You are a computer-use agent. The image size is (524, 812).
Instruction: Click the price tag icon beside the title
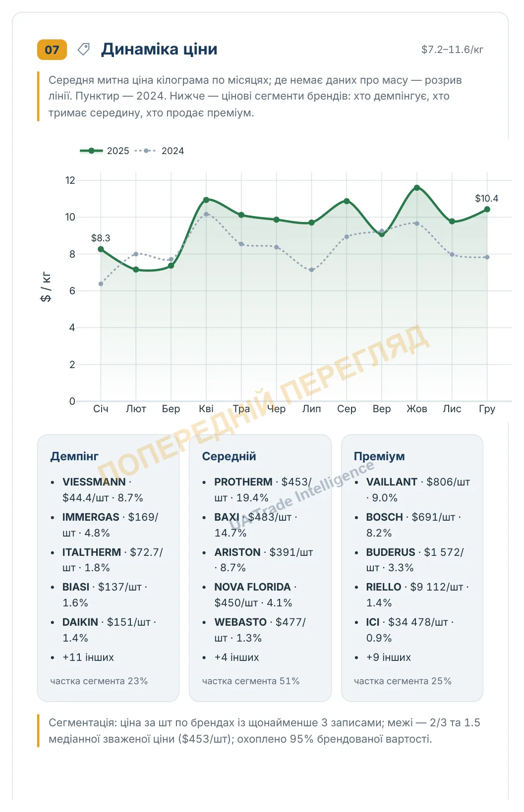pos(84,49)
